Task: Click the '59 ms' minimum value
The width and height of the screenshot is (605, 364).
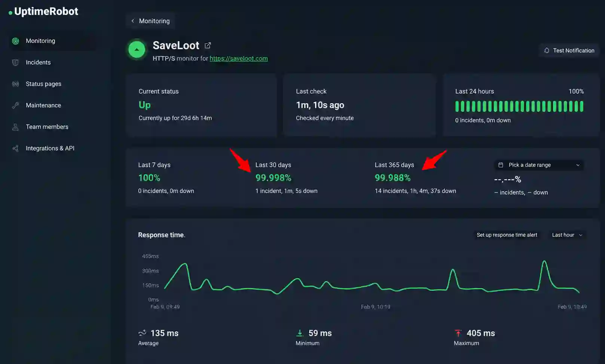Action: (x=320, y=333)
